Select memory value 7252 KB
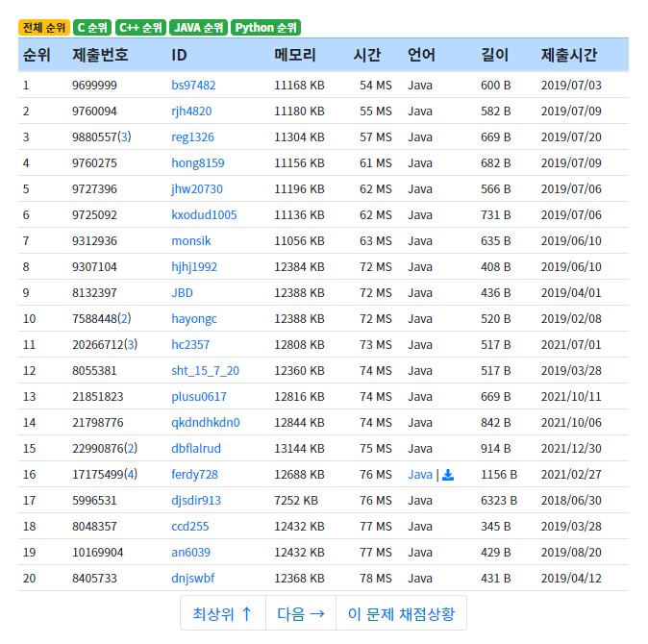Image resolution: width=648 pixels, height=644 pixels. coord(296,501)
